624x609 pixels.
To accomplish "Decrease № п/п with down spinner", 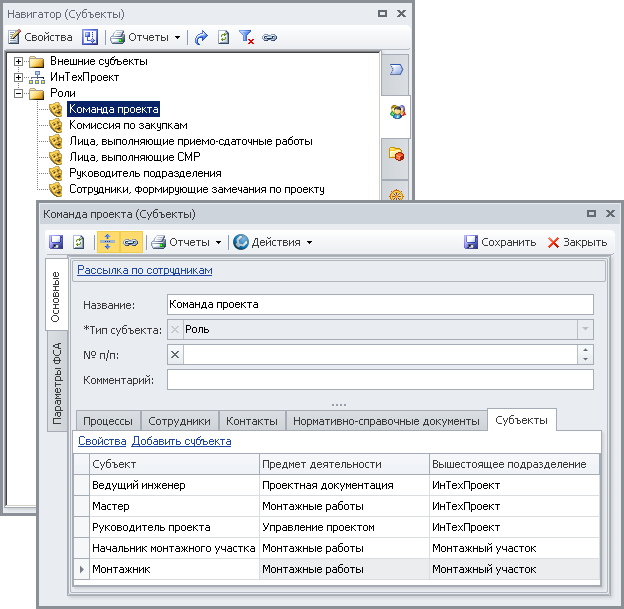I will (585, 359).
